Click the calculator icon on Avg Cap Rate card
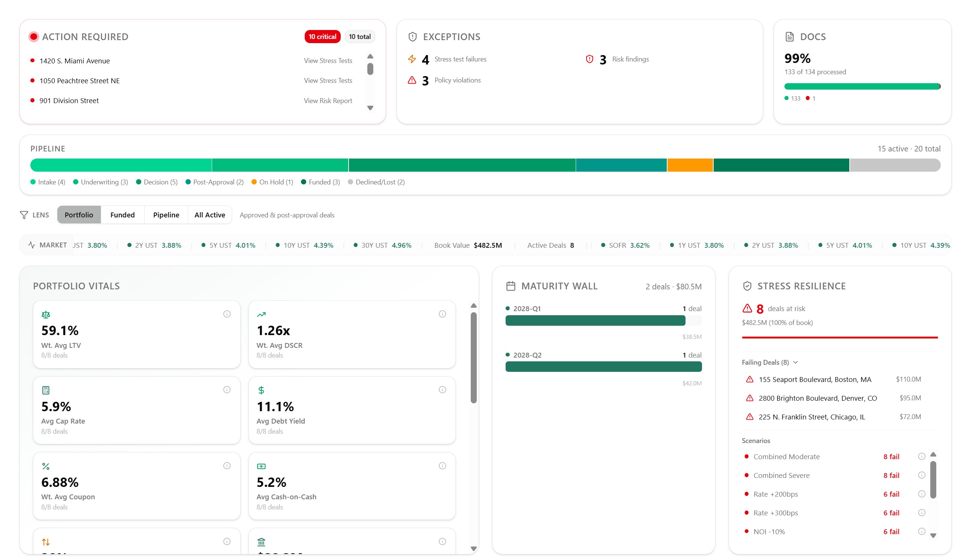The width and height of the screenshot is (964, 560). [46, 390]
